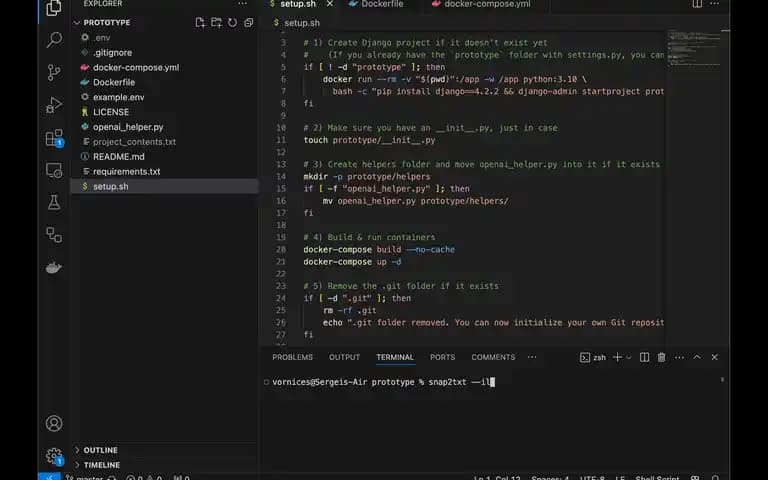This screenshot has width=768, height=480.
Task: Click line 'docker-compose up -d'
Action: 352,262
